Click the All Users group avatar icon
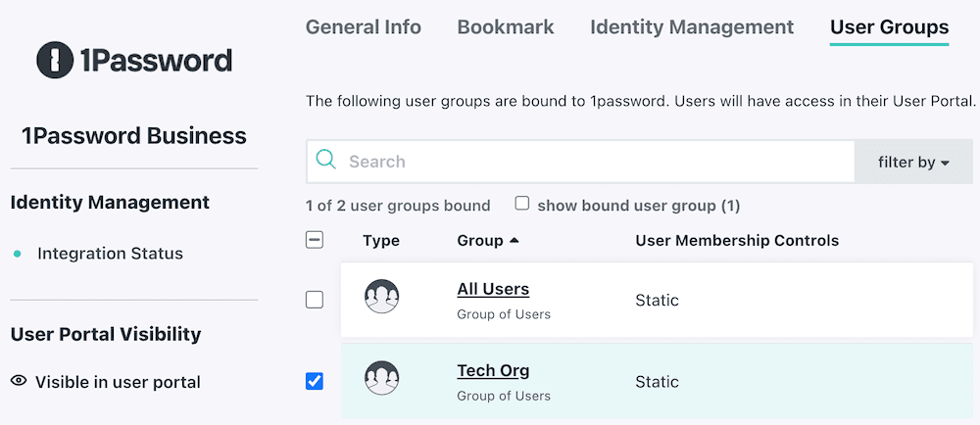 point(381,296)
